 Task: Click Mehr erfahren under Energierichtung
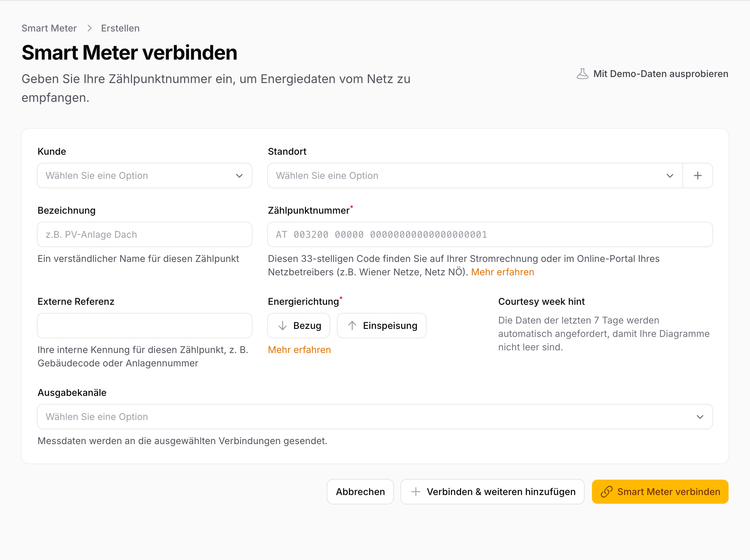click(299, 349)
